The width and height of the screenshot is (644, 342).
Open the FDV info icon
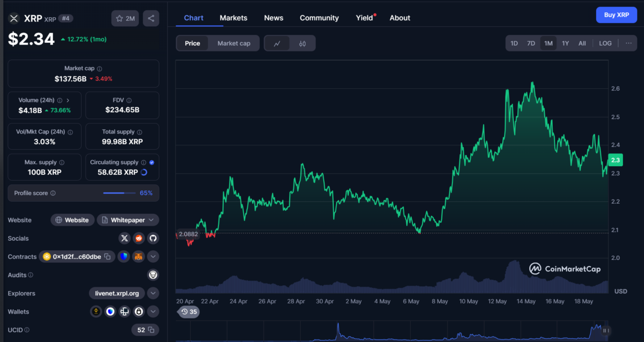coord(129,100)
